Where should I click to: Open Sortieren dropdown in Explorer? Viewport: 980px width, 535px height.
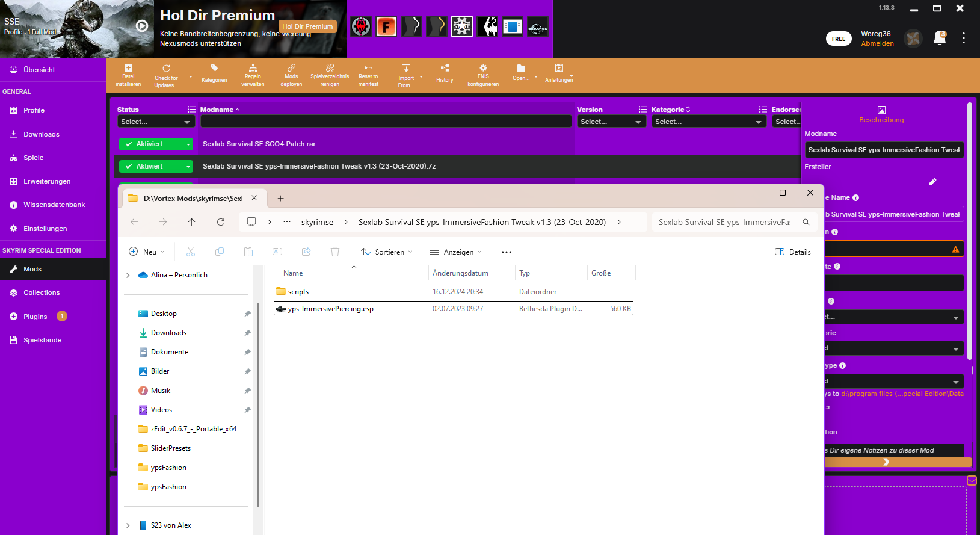point(387,252)
